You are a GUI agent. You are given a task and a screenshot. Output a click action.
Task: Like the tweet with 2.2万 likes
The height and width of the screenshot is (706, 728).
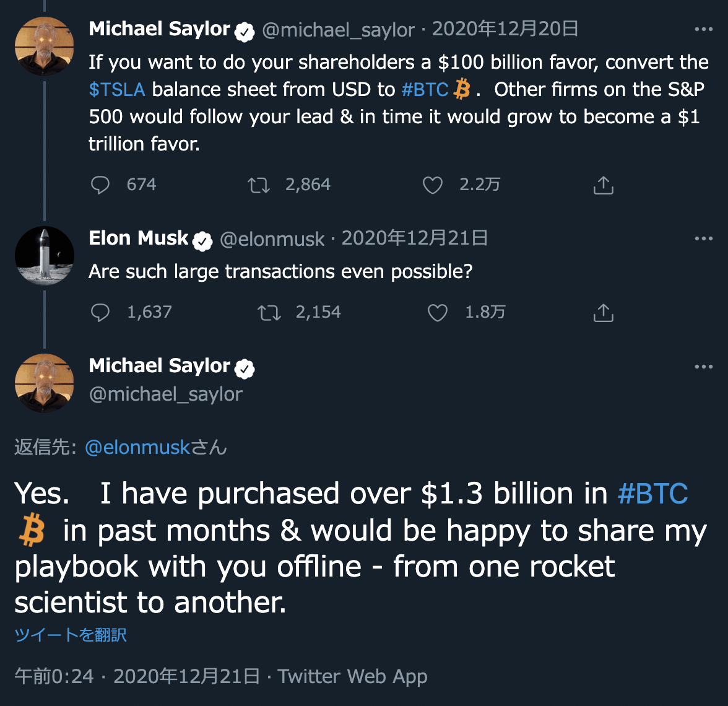(x=433, y=185)
